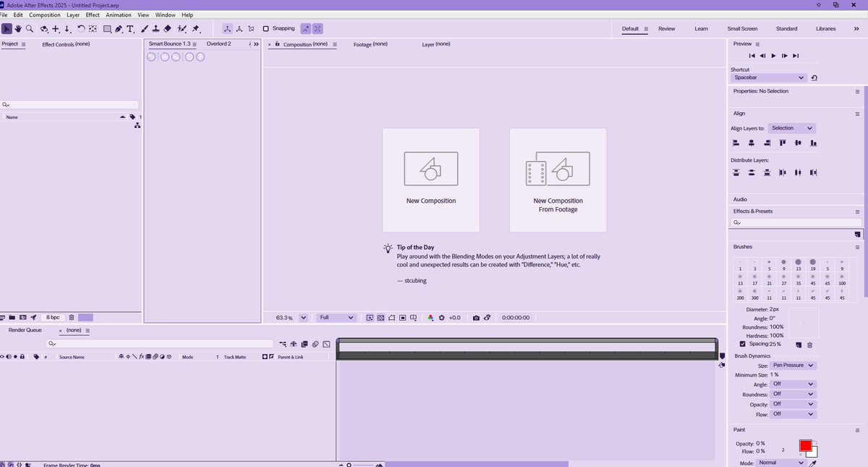
Task: Open the Render Queue tab
Action: pos(25,330)
